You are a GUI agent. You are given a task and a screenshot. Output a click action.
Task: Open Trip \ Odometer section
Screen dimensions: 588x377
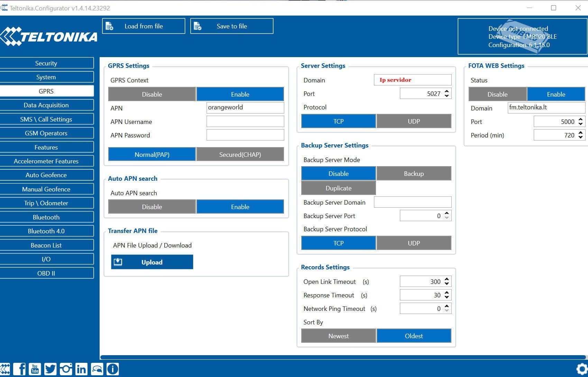46,203
